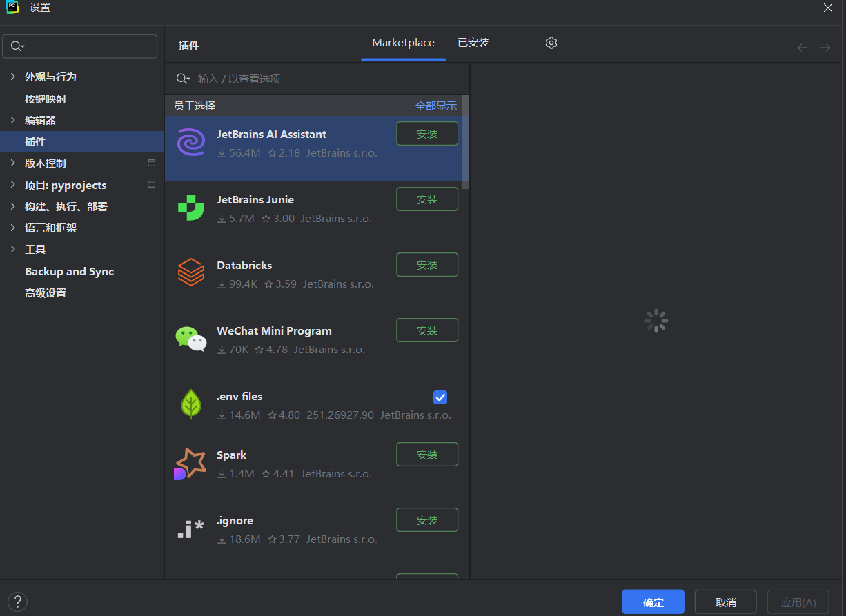The height and width of the screenshot is (616, 846).
Task: Click the 插件 page heading
Action: pos(189,45)
